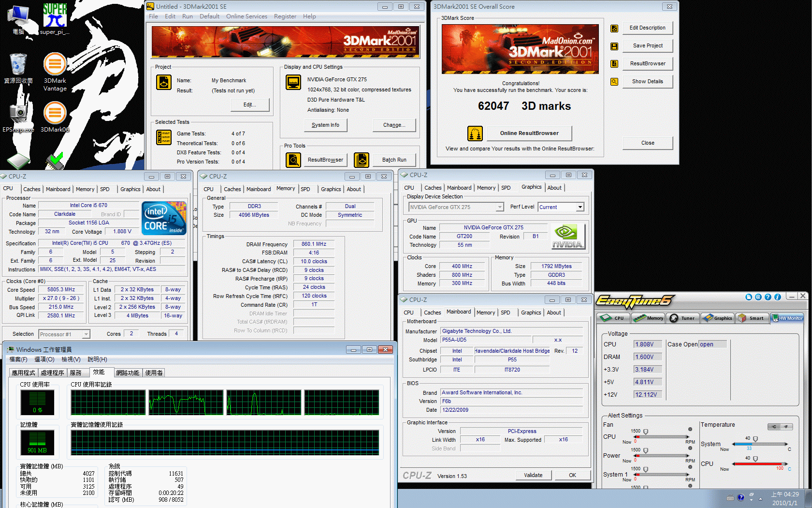The width and height of the screenshot is (812, 508).
Task: Click the Show Details magnifier icon
Action: click(x=614, y=82)
